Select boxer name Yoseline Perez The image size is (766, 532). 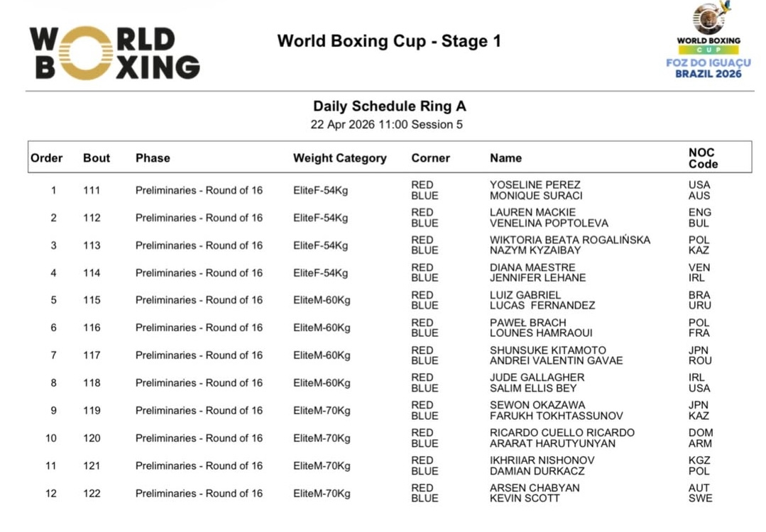point(535,185)
